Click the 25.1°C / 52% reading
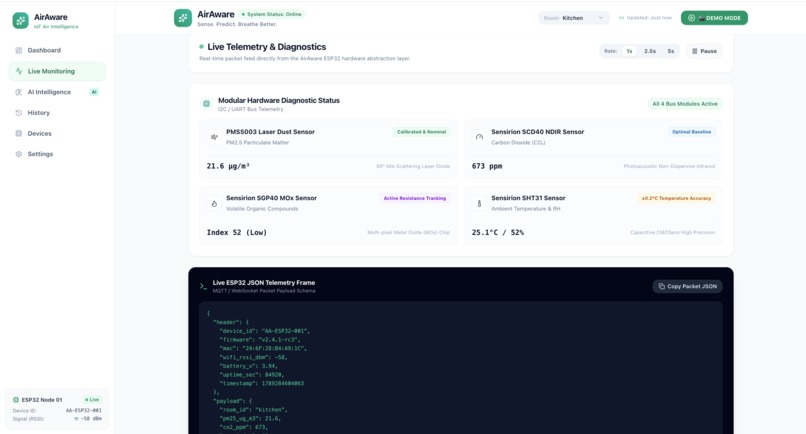Image resolution: width=806 pixels, height=434 pixels. tap(498, 232)
